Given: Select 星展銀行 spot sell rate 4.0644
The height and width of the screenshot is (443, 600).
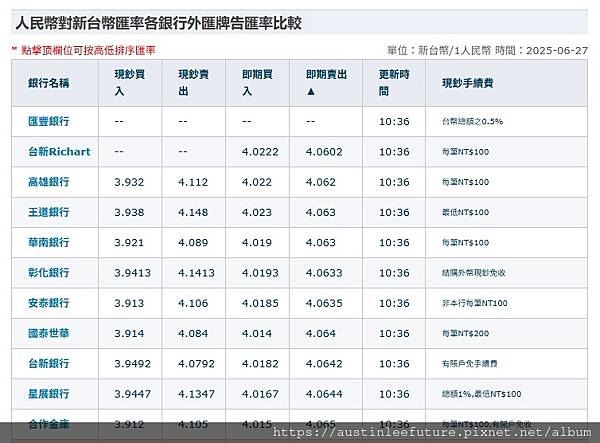Looking at the screenshot, I should [324, 394].
